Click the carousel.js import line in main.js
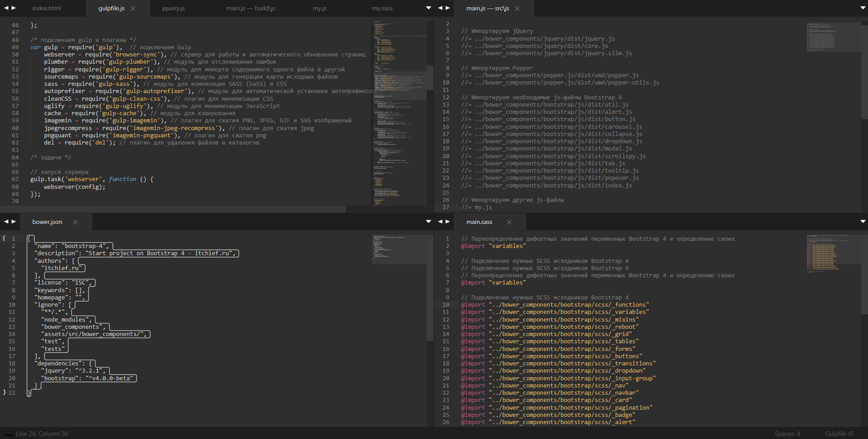 (x=552, y=127)
